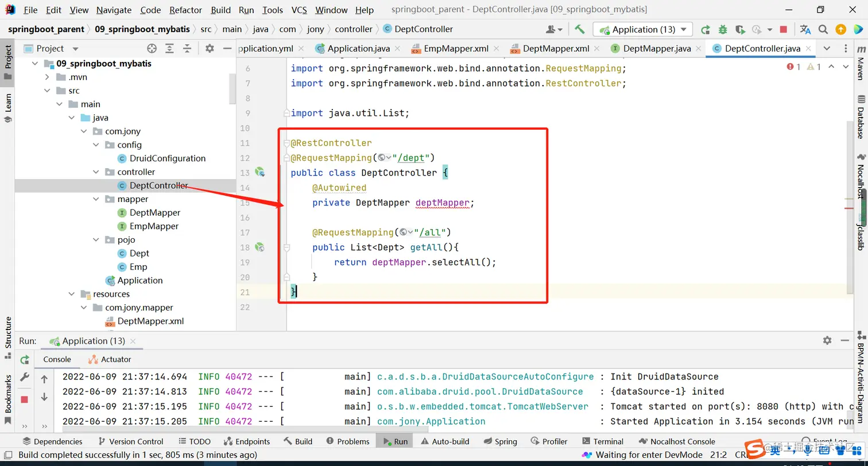Open the Translate tool icon
This screenshot has width=868, height=466.
[805, 29]
